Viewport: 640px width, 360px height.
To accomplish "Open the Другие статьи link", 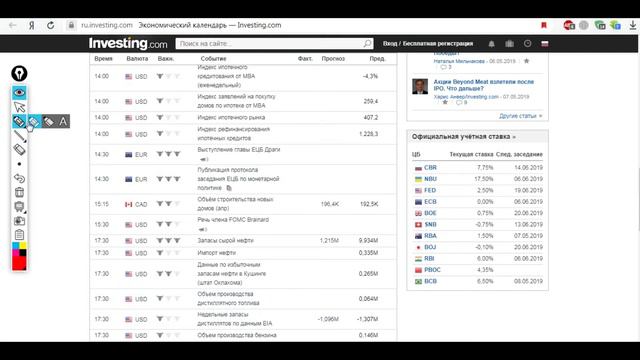I will pyautogui.click(x=521, y=116).
